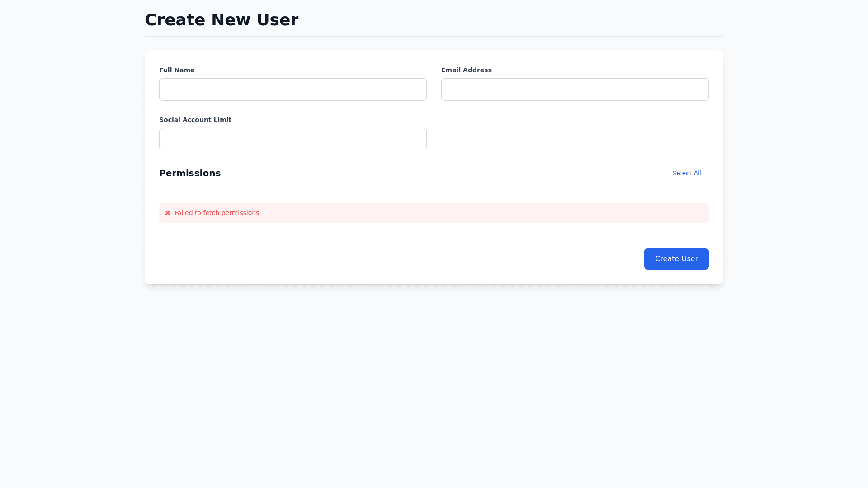The image size is (868, 488).
Task: Click the Social Account Limit label
Action: 195,120
